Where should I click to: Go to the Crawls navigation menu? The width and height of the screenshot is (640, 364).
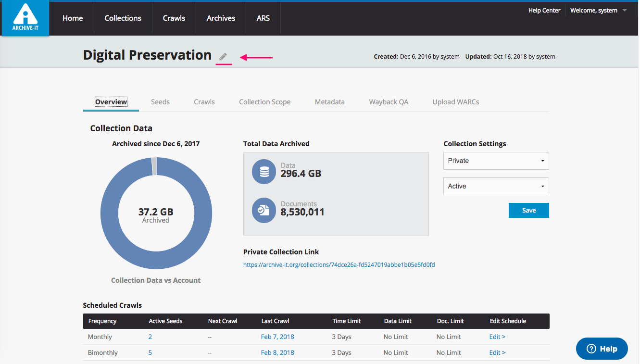pyautogui.click(x=174, y=18)
